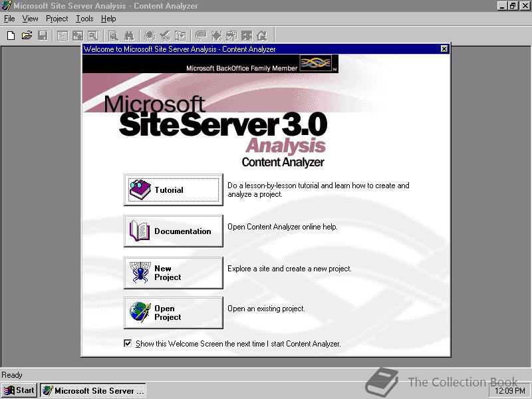532x399 pixels.
Task: Click the Microsoft BackOffice Family Member logo
Action: pyautogui.click(x=317, y=63)
